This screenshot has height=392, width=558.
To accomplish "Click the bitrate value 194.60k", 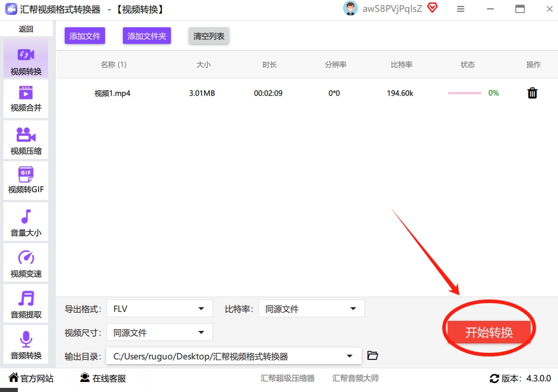I will (x=400, y=93).
